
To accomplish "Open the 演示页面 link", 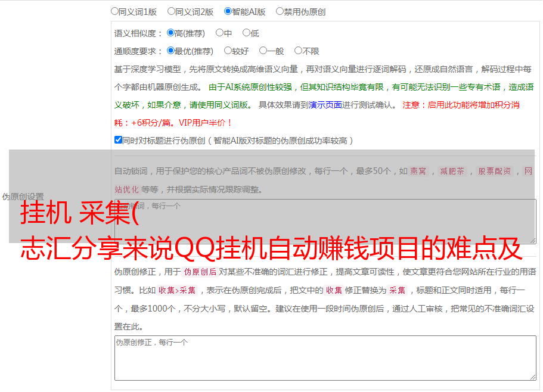I will click(325, 105).
